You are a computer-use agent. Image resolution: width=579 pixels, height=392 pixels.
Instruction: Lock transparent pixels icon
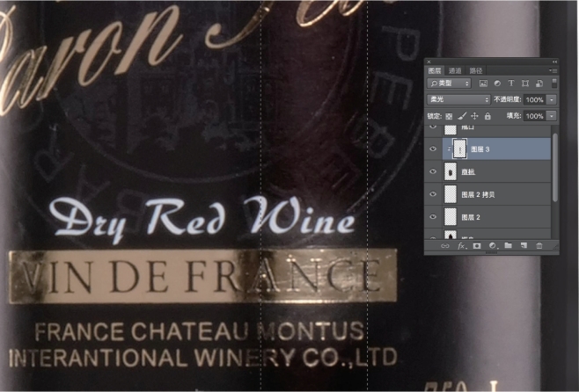pyautogui.click(x=449, y=116)
